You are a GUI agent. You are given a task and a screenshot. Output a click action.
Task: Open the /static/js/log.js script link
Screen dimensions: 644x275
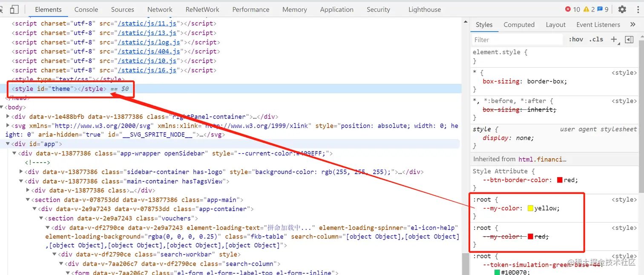point(149,42)
